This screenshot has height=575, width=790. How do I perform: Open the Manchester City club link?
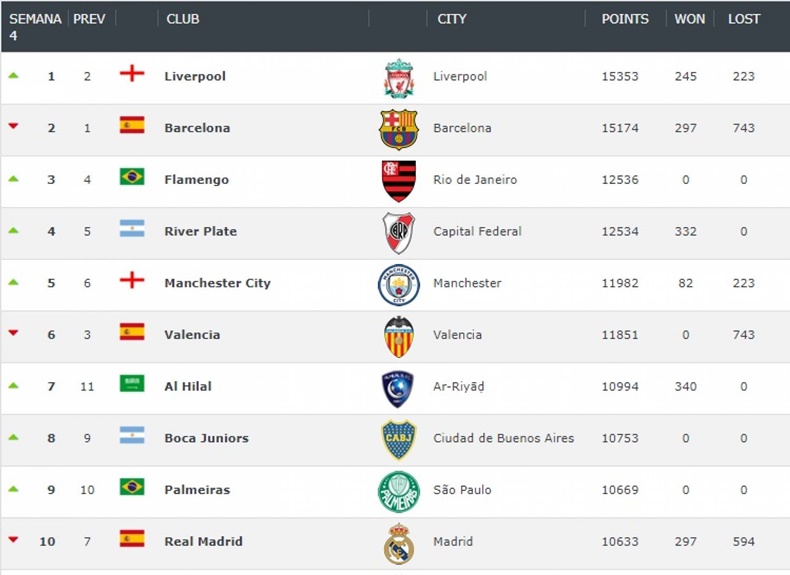pos(217,283)
